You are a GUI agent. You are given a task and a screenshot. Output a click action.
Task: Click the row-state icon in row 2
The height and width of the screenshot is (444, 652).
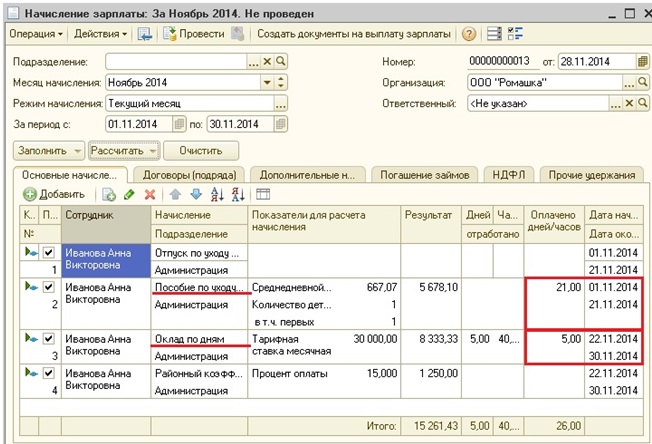(31, 286)
